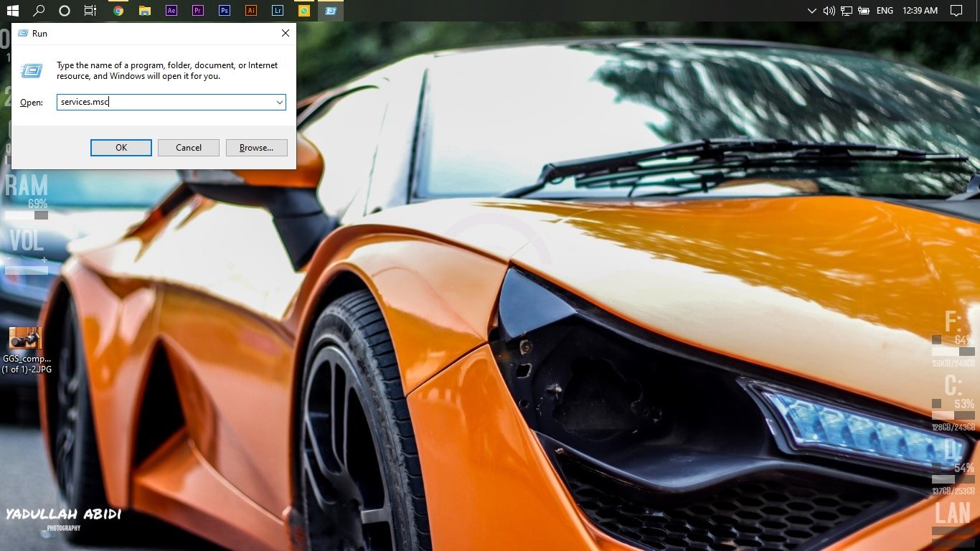Switch the ENG input language
980x551 pixels.
[885, 11]
